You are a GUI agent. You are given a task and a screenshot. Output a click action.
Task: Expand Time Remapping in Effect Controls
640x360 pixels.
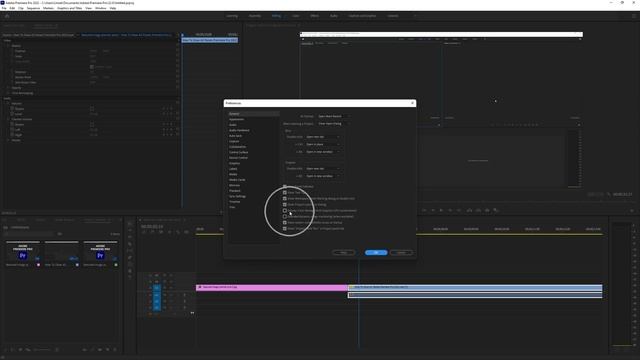click(8, 93)
